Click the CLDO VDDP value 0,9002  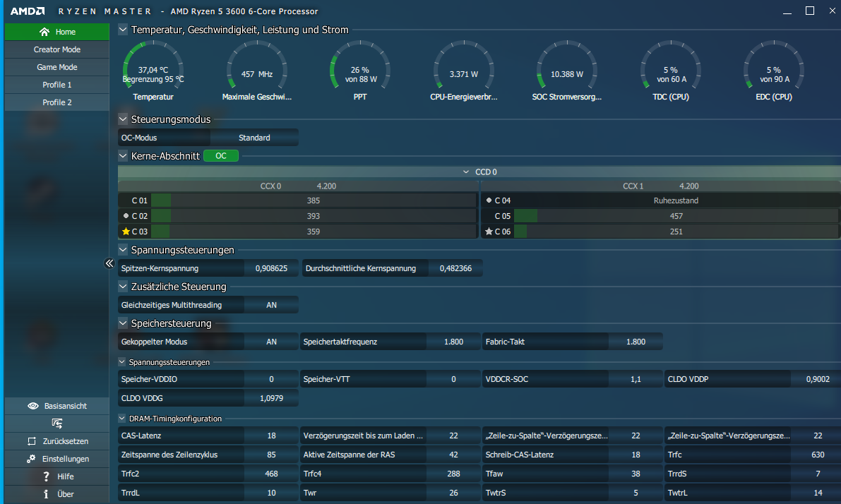pos(816,379)
